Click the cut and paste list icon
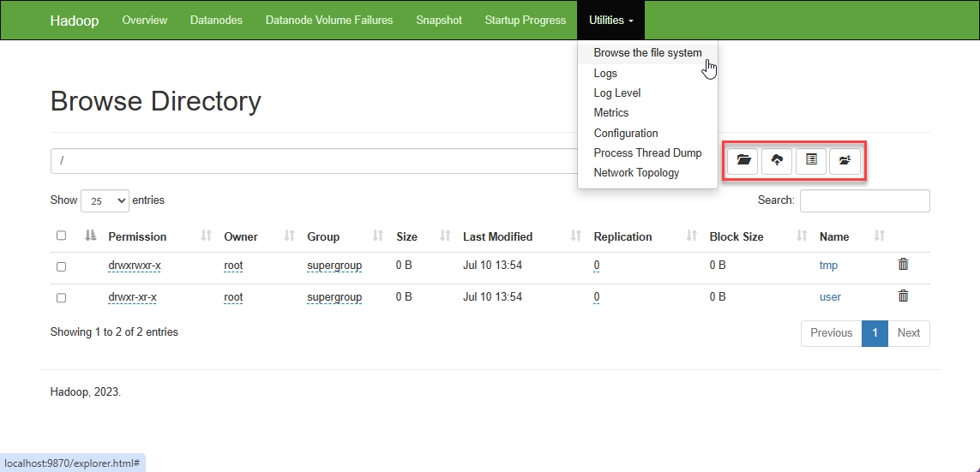980x472 pixels. (x=811, y=160)
